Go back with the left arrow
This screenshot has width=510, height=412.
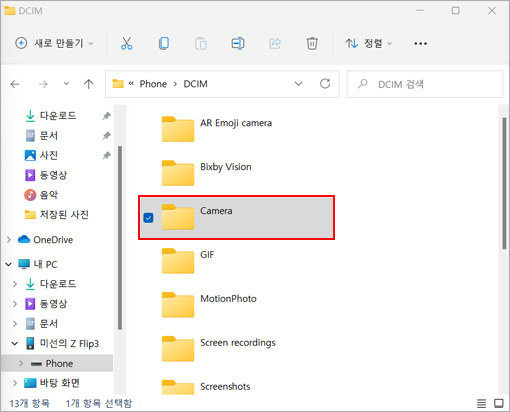(x=15, y=84)
